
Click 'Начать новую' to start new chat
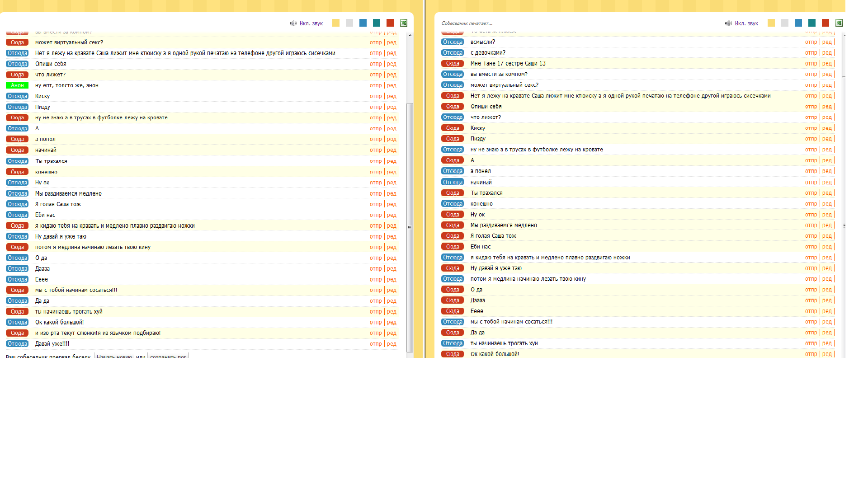[x=114, y=356]
